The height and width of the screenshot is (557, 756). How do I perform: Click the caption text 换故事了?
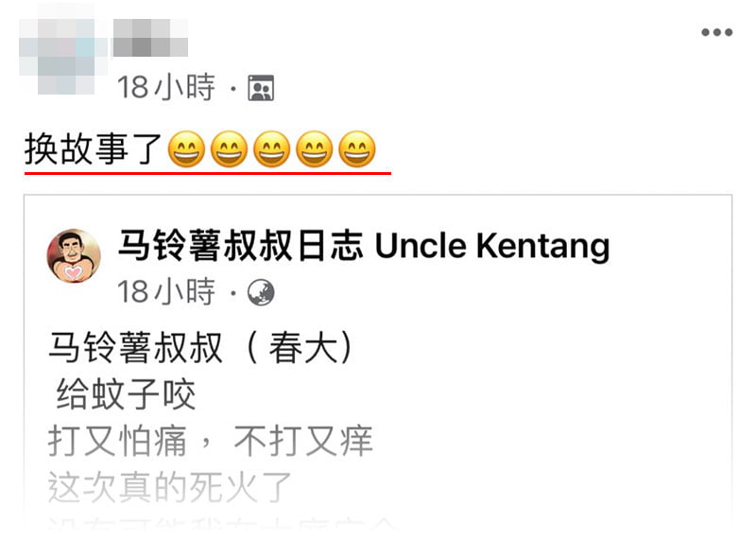pyautogui.click(x=93, y=148)
